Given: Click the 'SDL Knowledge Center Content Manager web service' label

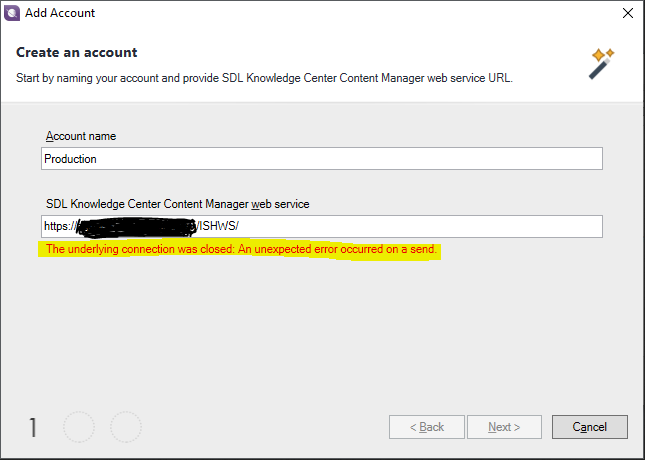Looking at the screenshot, I should pyautogui.click(x=177, y=204).
